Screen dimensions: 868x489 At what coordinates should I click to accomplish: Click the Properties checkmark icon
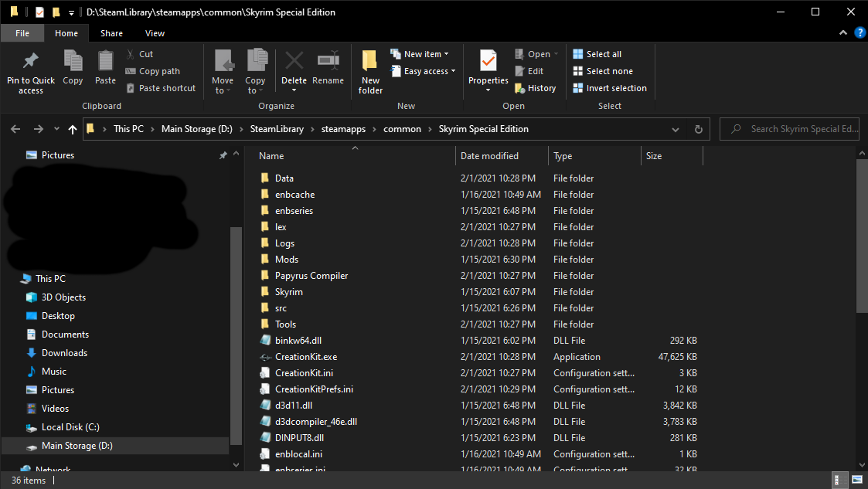tap(488, 61)
